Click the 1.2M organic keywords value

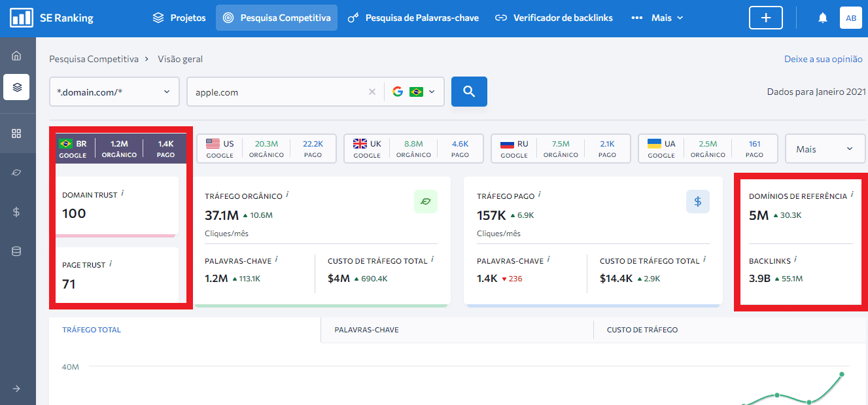[216, 278]
